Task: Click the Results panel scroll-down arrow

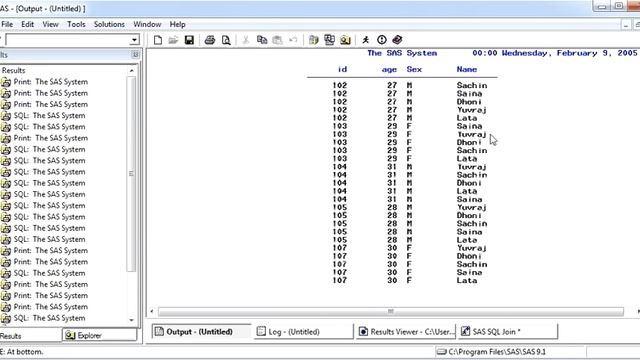Action: (131, 320)
